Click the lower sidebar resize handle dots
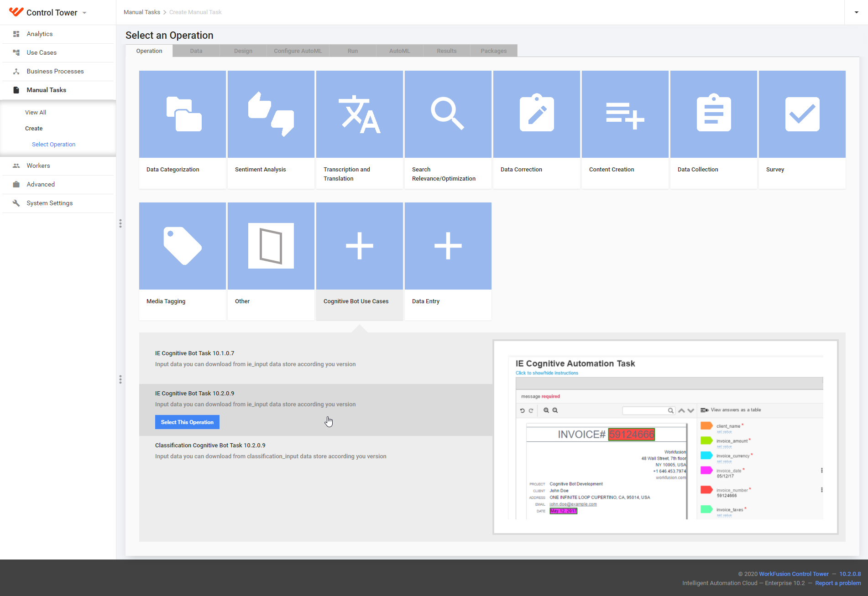The height and width of the screenshot is (596, 868). click(120, 379)
